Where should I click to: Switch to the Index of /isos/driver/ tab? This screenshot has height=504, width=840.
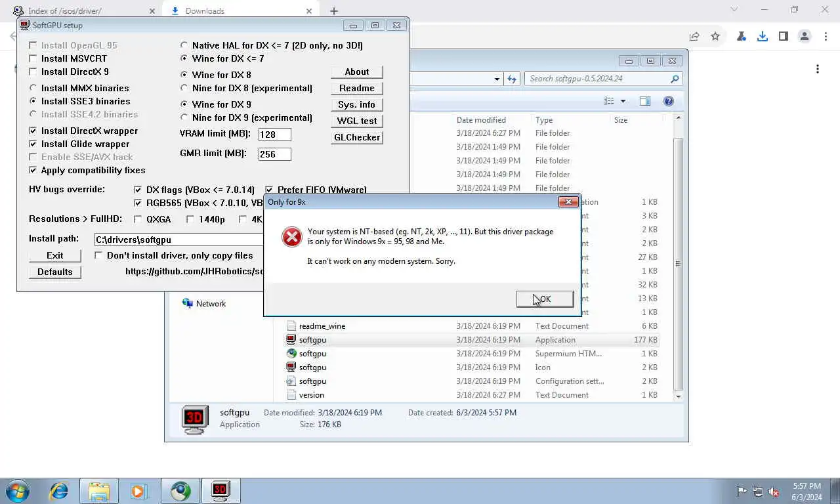[82, 11]
